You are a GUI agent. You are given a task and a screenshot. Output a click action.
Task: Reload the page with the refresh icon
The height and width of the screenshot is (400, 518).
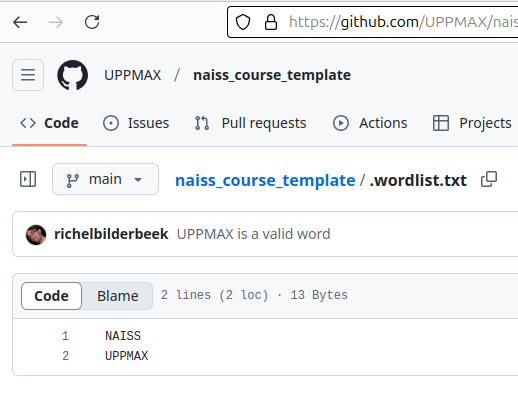(x=92, y=22)
